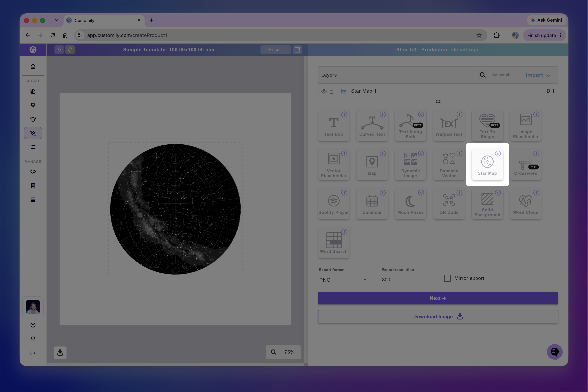Add a Word Search element
Screen dimensions: 588x392
pyautogui.click(x=333, y=243)
